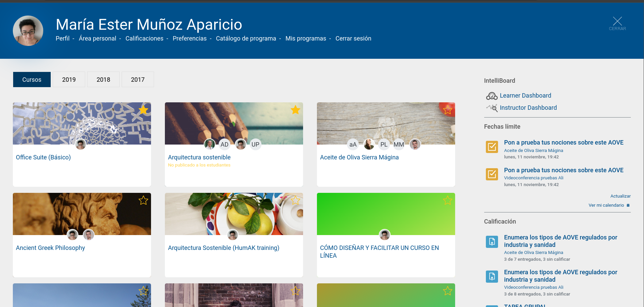Toggle favorite star on Arquitectura sostenible card
Viewport: 644px width, 307px height.
click(x=295, y=110)
